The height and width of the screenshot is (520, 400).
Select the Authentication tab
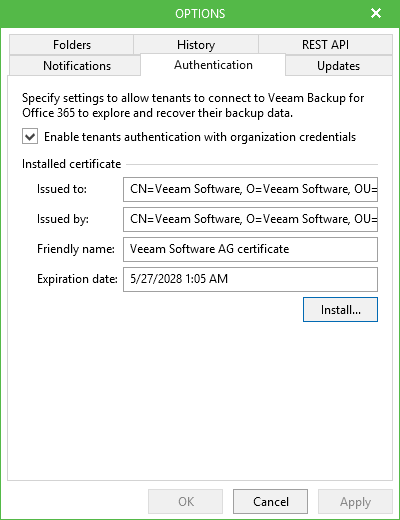pyautogui.click(x=213, y=65)
